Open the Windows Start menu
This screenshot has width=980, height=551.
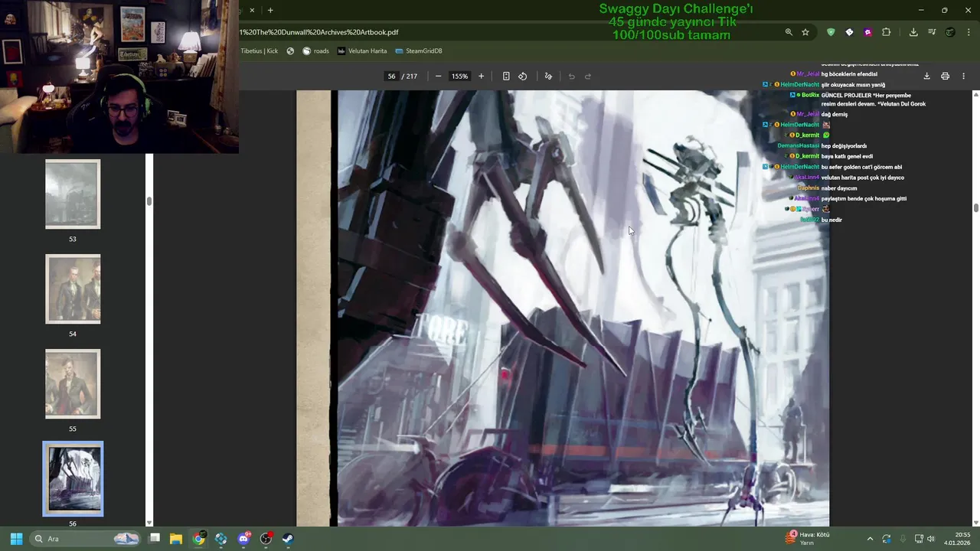[16, 539]
